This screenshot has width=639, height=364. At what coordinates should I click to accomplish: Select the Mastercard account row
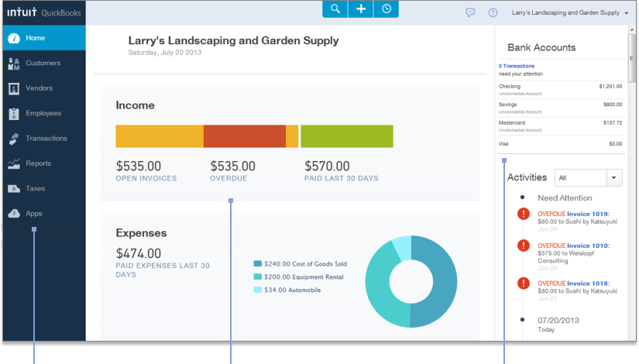click(x=560, y=126)
